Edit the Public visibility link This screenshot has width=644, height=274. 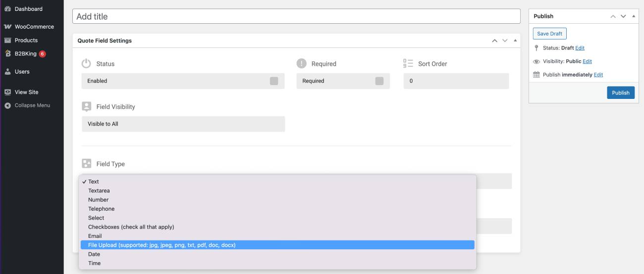tap(587, 61)
